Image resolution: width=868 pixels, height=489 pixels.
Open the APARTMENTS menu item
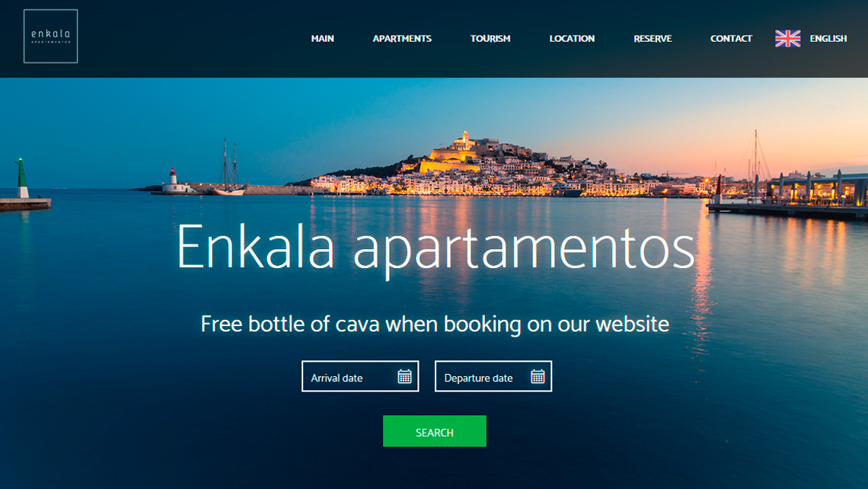tap(402, 38)
